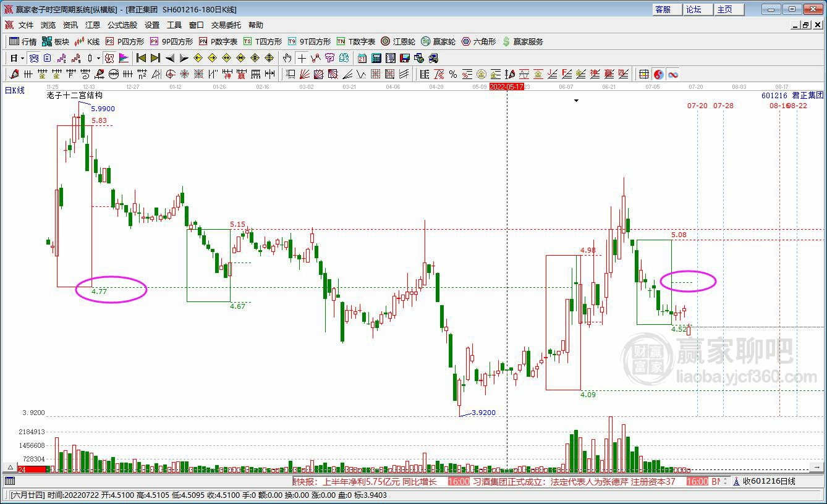Screen dimensions: 827x504
Task: Click the 老子十二宫结构 indicator title
Action: click(74, 96)
